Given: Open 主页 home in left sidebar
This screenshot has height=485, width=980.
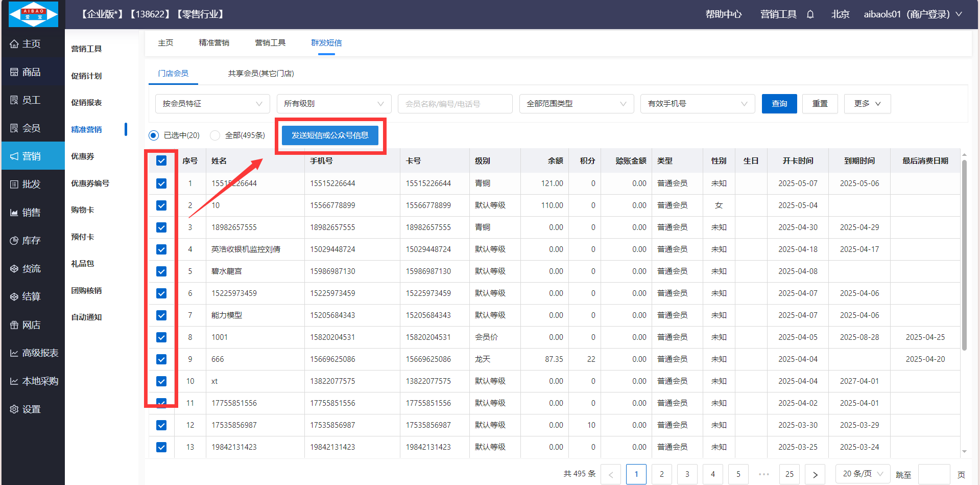Looking at the screenshot, I should 32,44.
